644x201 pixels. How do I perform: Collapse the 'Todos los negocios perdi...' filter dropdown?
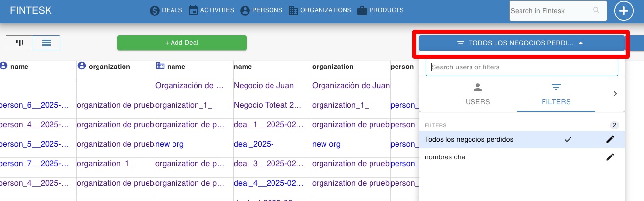point(522,43)
